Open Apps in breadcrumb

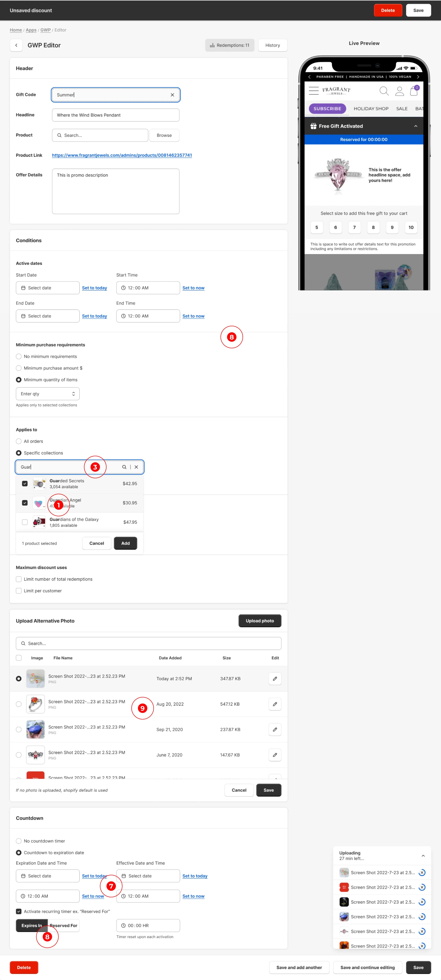click(31, 30)
